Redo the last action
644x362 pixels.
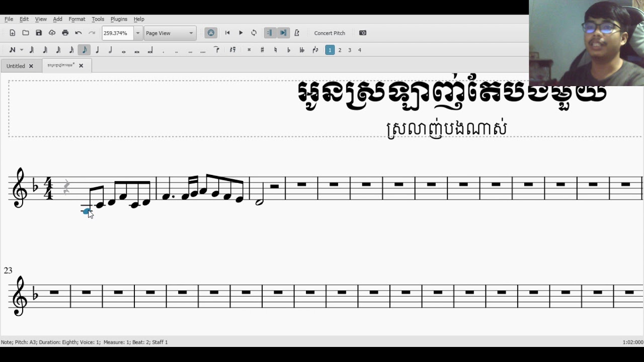point(92,33)
